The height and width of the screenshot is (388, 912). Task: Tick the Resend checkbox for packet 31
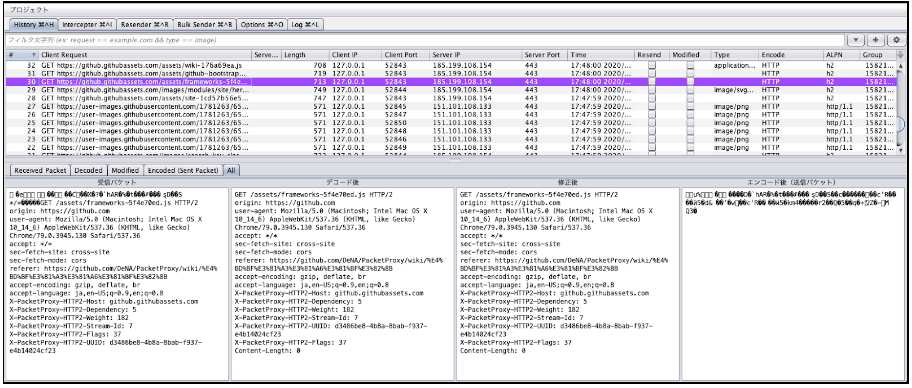[652, 74]
